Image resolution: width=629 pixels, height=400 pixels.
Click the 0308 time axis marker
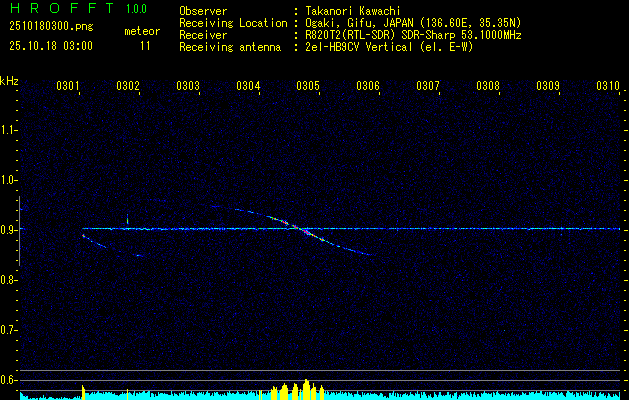(x=488, y=85)
